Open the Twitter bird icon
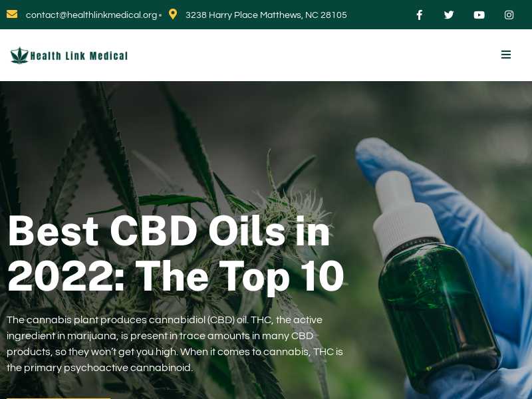Image resolution: width=532 pixels, height=399 pixels. pos(449,15)
